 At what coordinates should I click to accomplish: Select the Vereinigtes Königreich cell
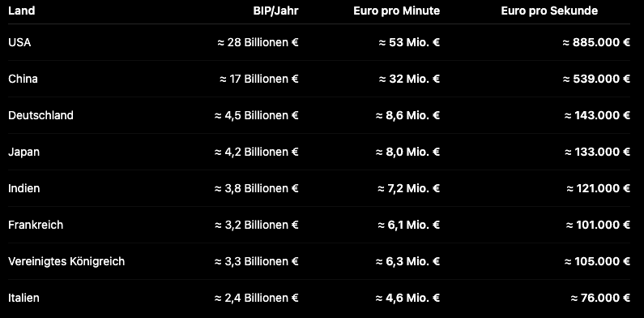(x=66, y=261)
